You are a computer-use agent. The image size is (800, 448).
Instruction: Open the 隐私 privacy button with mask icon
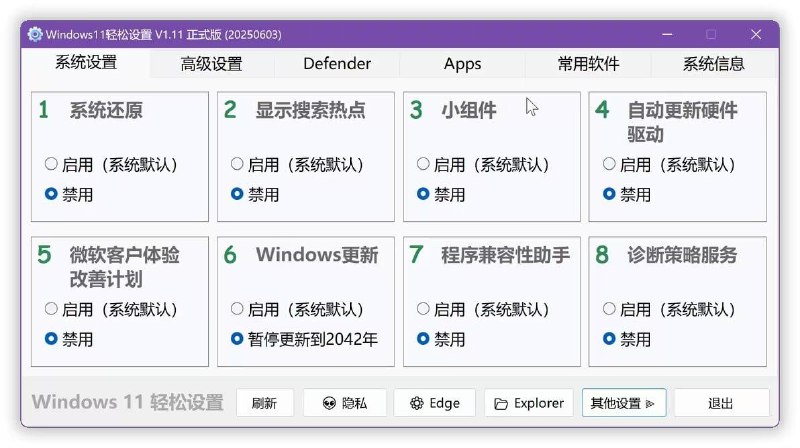coord(343,403)
